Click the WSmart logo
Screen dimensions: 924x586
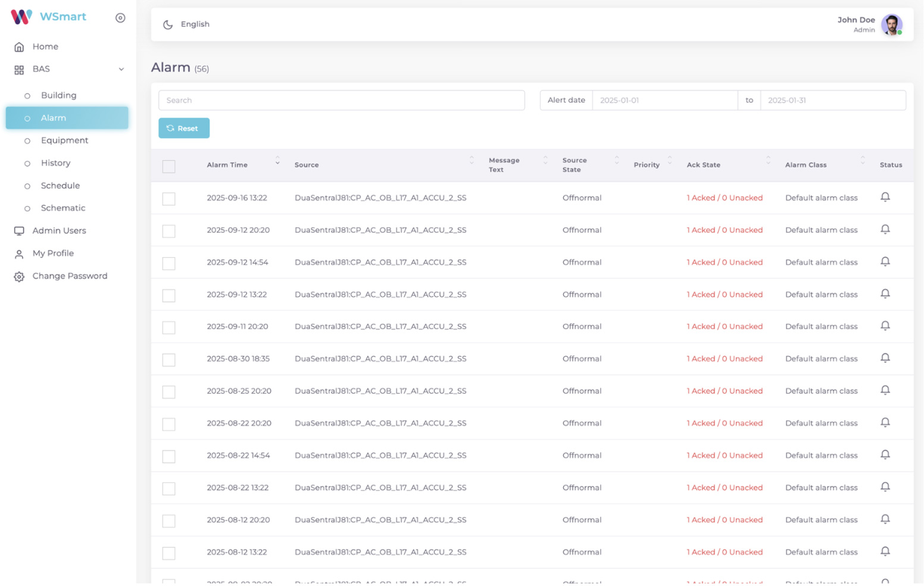[48, 17]
